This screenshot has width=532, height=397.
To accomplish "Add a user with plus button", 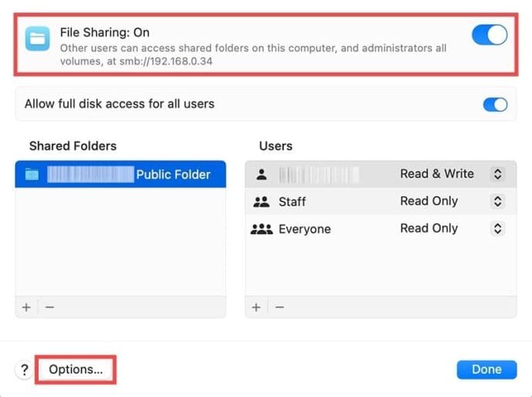I will pos(256,307).
